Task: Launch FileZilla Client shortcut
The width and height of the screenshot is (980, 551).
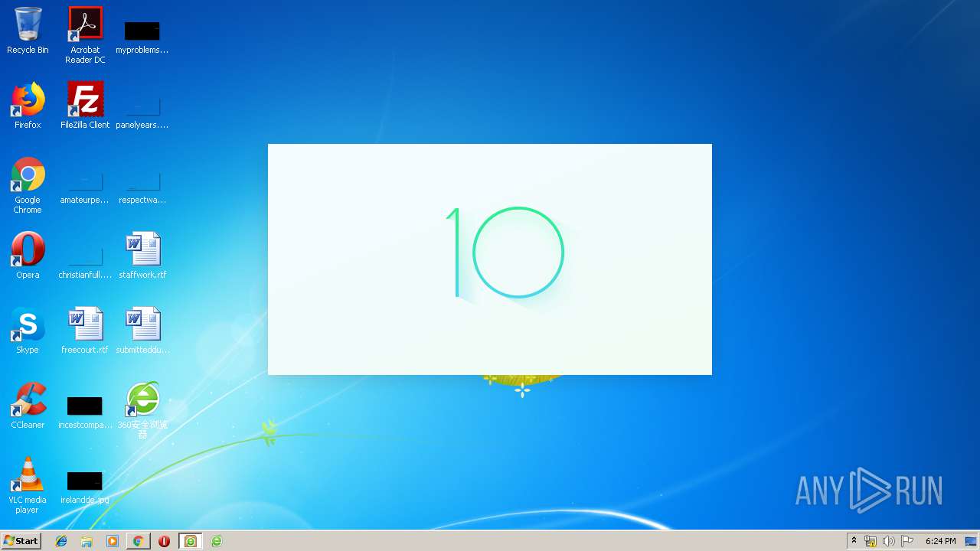Action: (x=85, y=106)
